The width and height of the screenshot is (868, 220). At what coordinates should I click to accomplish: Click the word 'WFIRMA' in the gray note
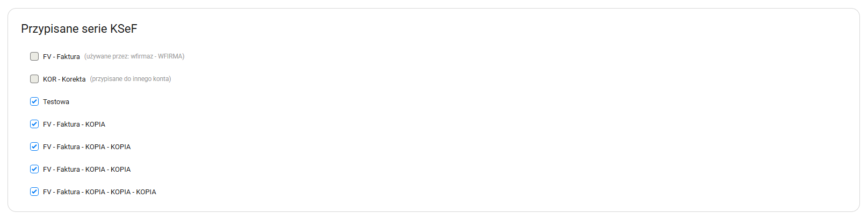coord(171,56)
